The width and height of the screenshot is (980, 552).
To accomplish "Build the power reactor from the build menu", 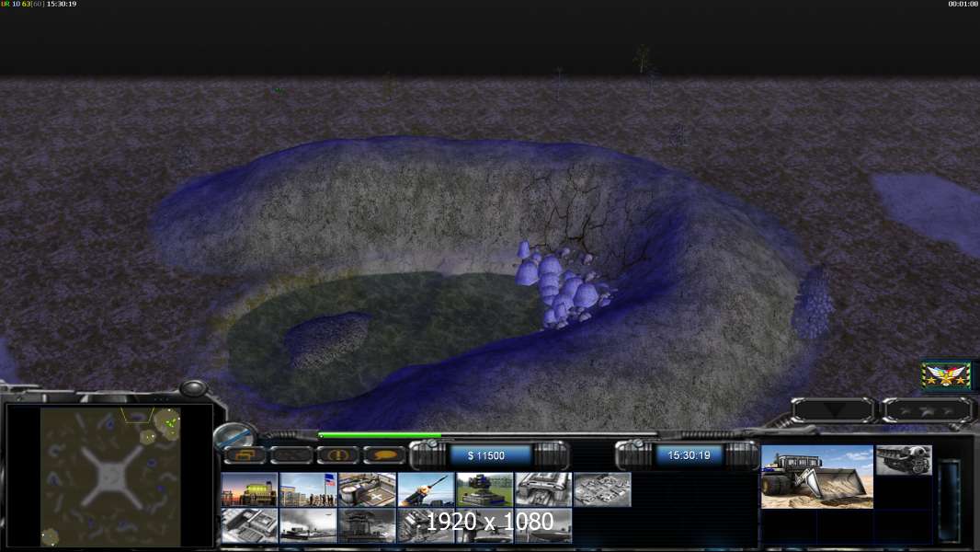I will [x=249, y=489].
